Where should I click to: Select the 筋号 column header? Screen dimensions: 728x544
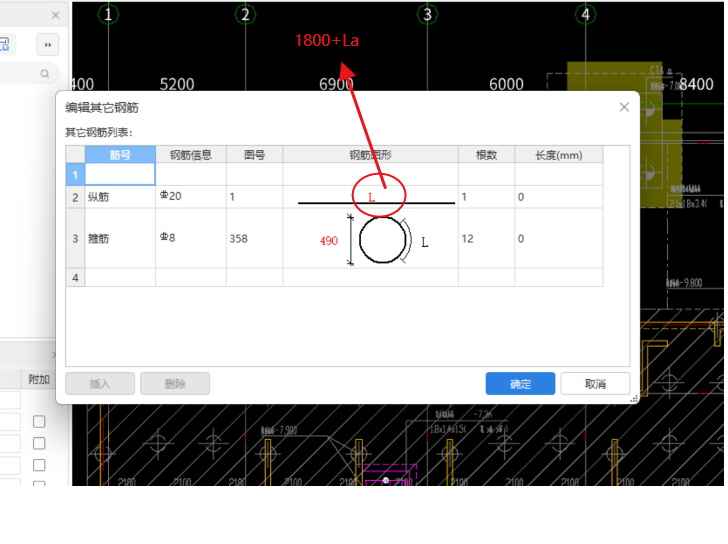[x=120, y=155]
